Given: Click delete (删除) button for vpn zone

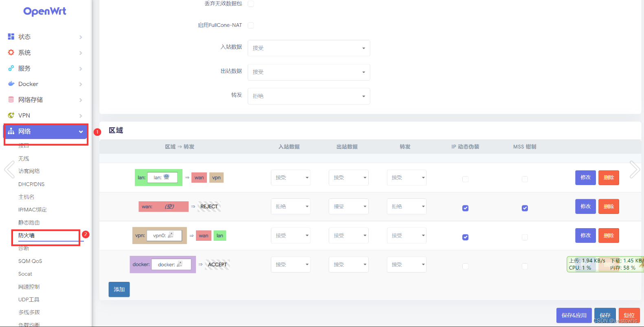Looking at the screenshot, I should (609, 235).
